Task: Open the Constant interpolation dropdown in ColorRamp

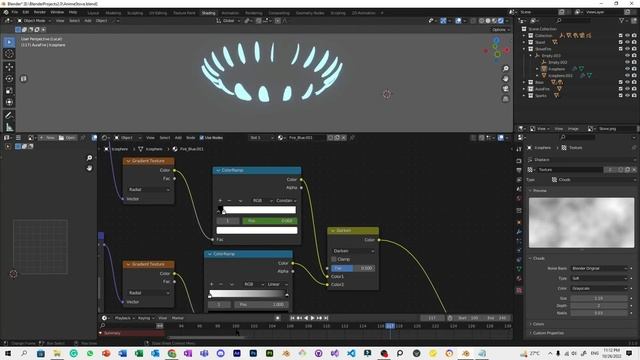Action: 286,200
